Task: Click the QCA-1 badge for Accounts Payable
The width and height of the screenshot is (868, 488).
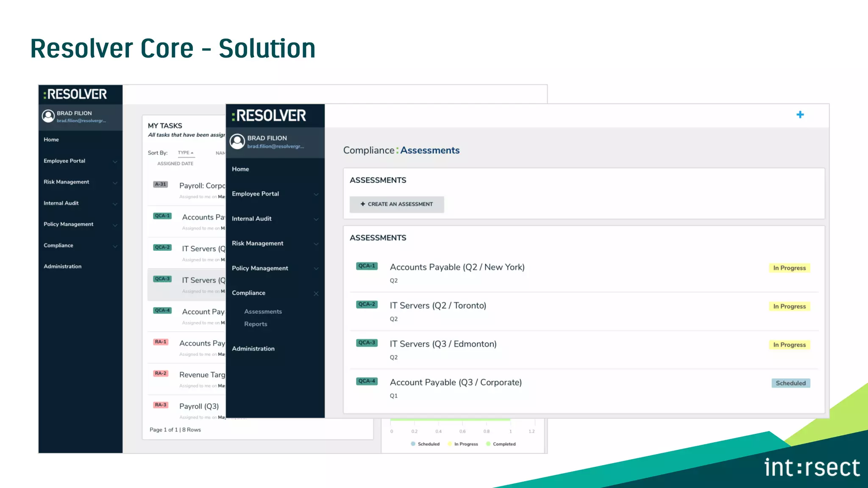Action: pos(367,266)
